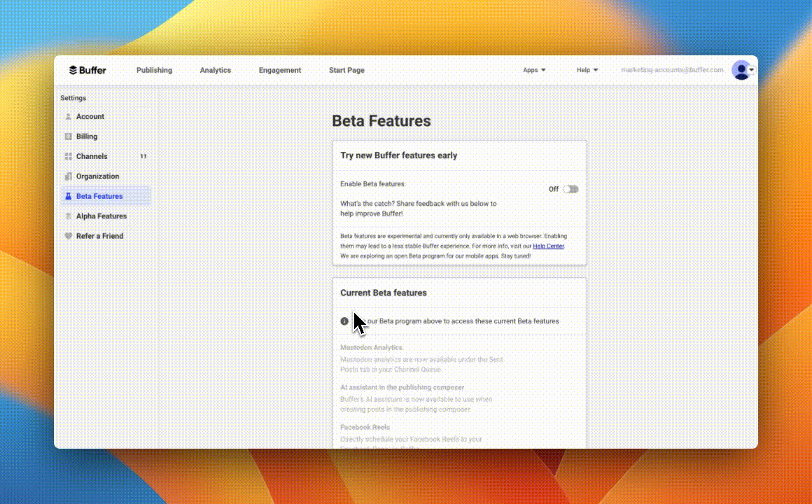Click the Account person icon in sidebar

coord(68,116)
